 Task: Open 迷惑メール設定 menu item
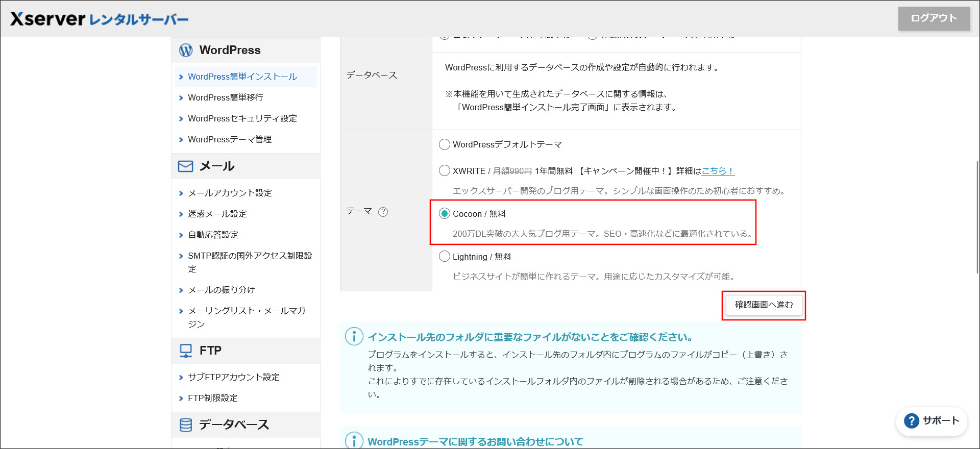217,214
